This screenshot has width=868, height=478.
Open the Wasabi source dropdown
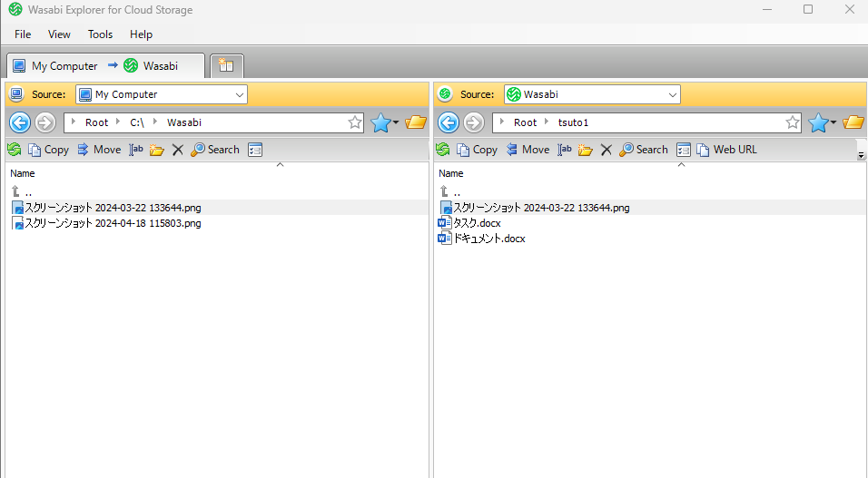[x=672, y=94]
